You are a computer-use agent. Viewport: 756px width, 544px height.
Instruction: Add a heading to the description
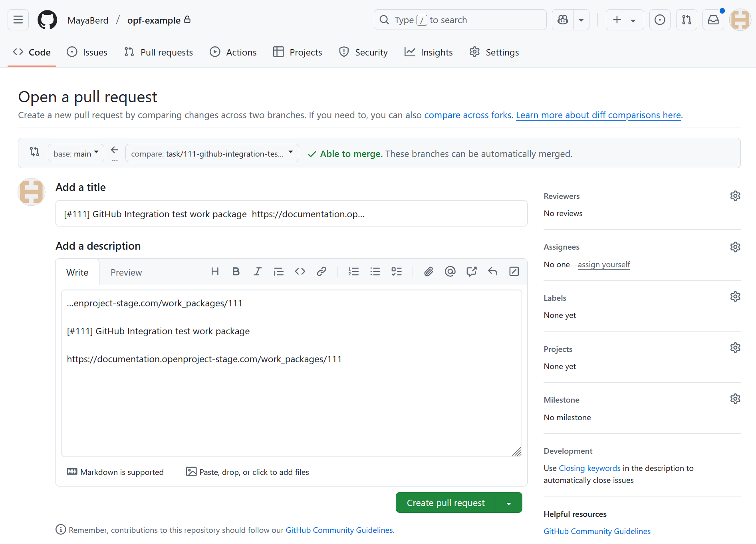pos(215,271)
